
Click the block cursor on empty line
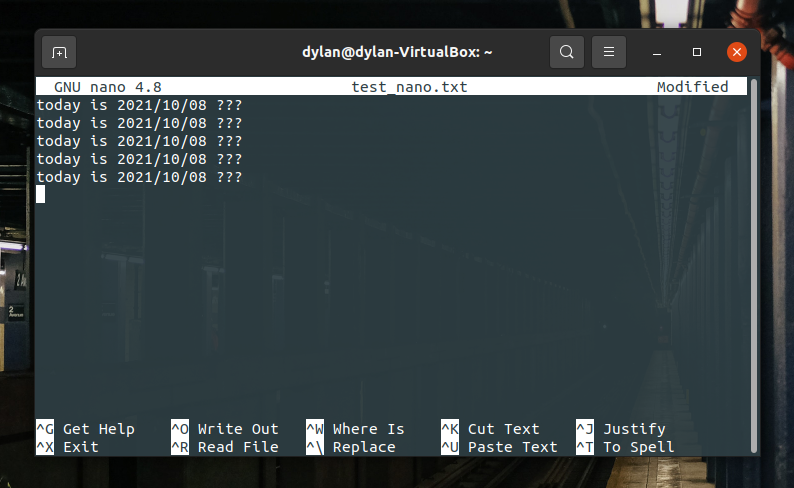tap(41, 194)
